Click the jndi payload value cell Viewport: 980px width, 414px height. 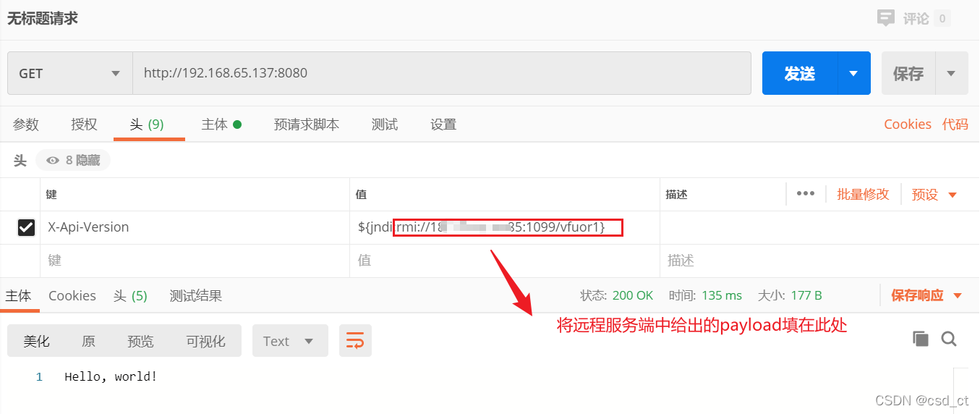click(505, 227)
